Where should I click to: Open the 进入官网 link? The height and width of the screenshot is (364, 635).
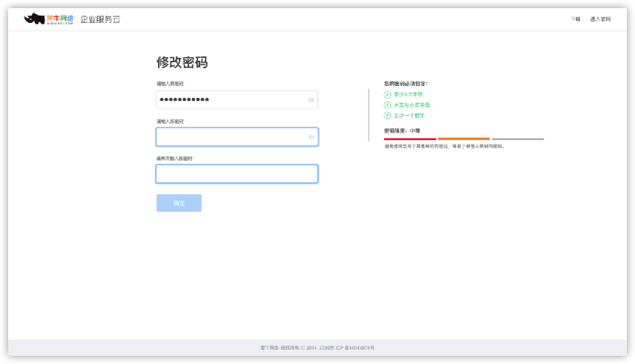point(600,19)
